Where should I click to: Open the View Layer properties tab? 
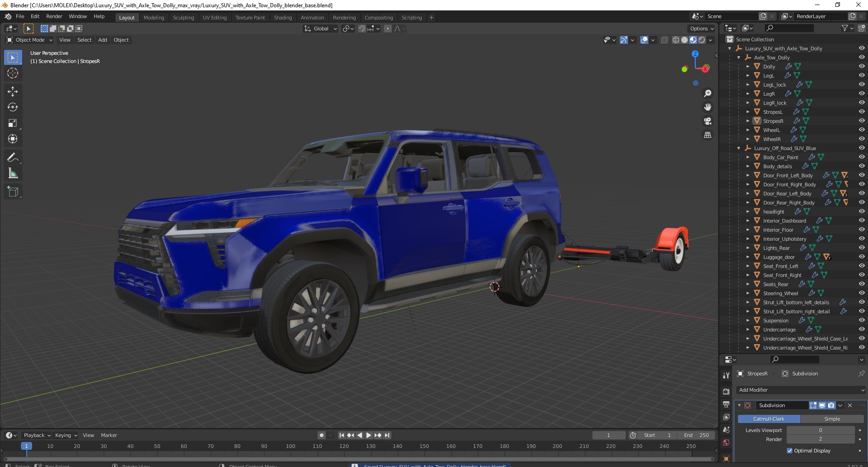pos(726,417)
